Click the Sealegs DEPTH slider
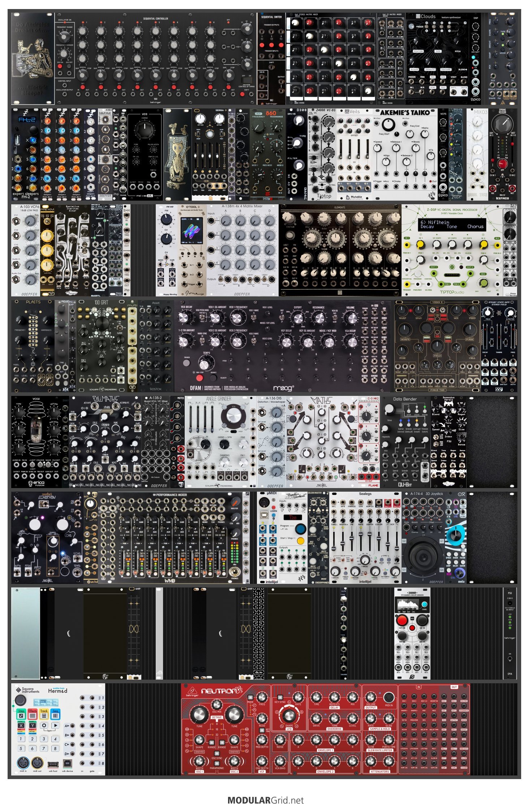Screen dimensions: 532x808 coord(370,542)
